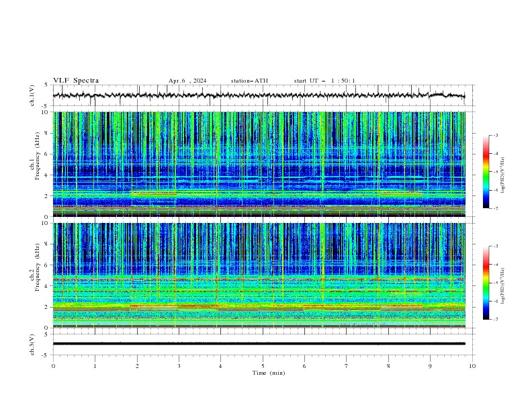532x411 pixels.
Task: Click the time axis tick label "2"
Action: click(137, 366)
